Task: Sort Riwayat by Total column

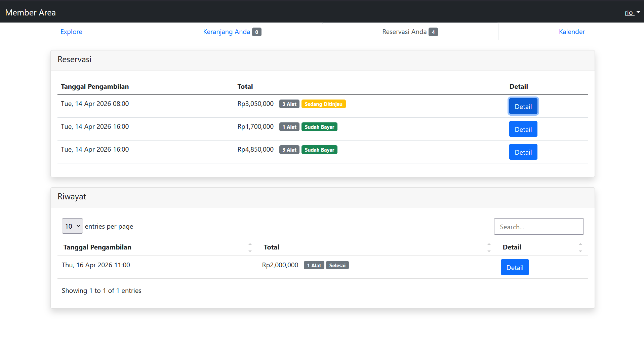Action: tap(377, 247)
